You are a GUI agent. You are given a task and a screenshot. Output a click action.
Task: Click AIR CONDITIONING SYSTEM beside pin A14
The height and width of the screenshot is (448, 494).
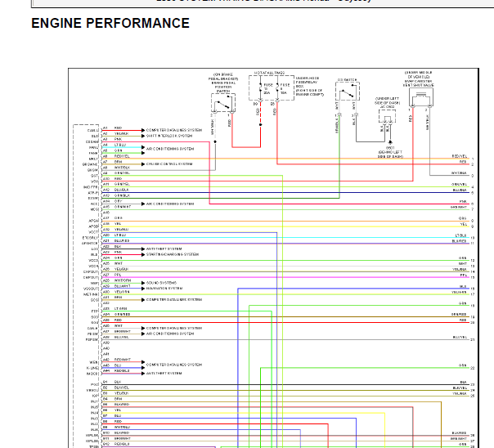click(x=170, y=204)
